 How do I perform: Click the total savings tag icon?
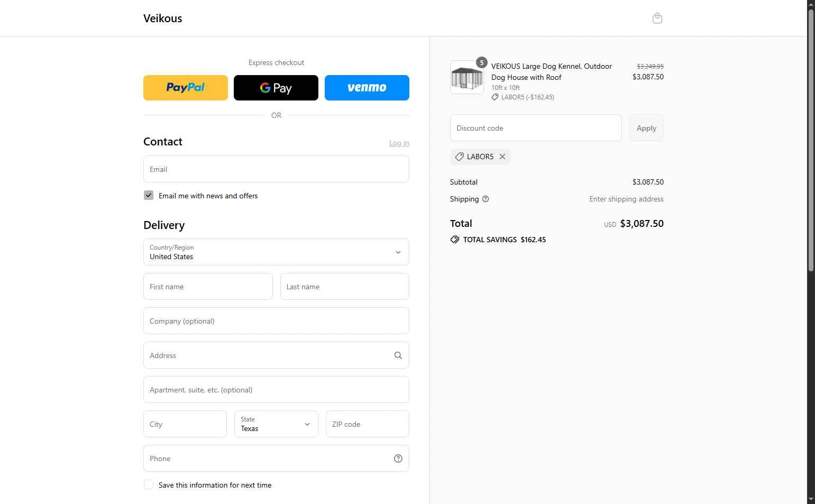click(x=455, y=240)
